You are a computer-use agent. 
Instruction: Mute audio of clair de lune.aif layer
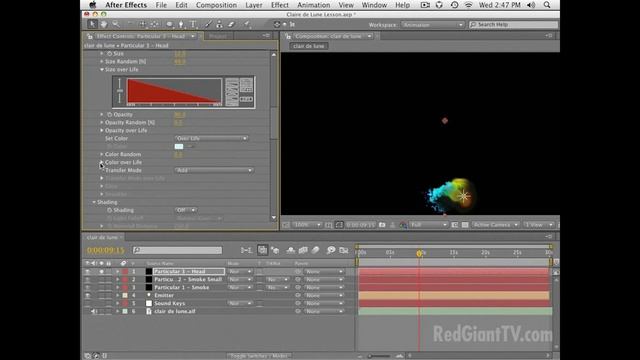[x=94, y=311]
